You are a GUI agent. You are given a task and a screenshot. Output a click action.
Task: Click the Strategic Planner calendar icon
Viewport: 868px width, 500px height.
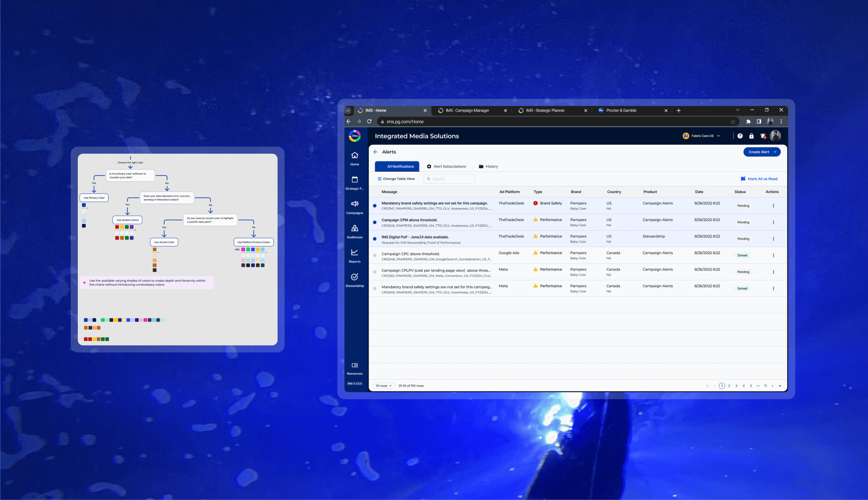355,180
